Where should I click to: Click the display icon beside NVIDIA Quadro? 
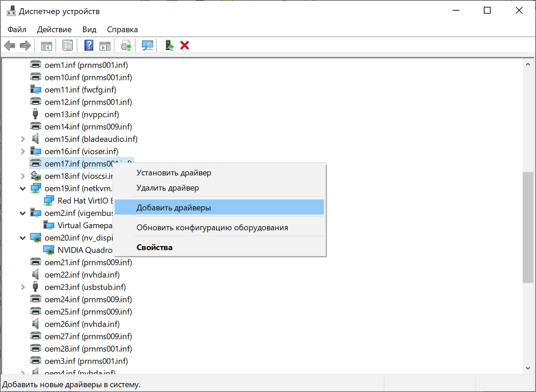pos(49,250)
